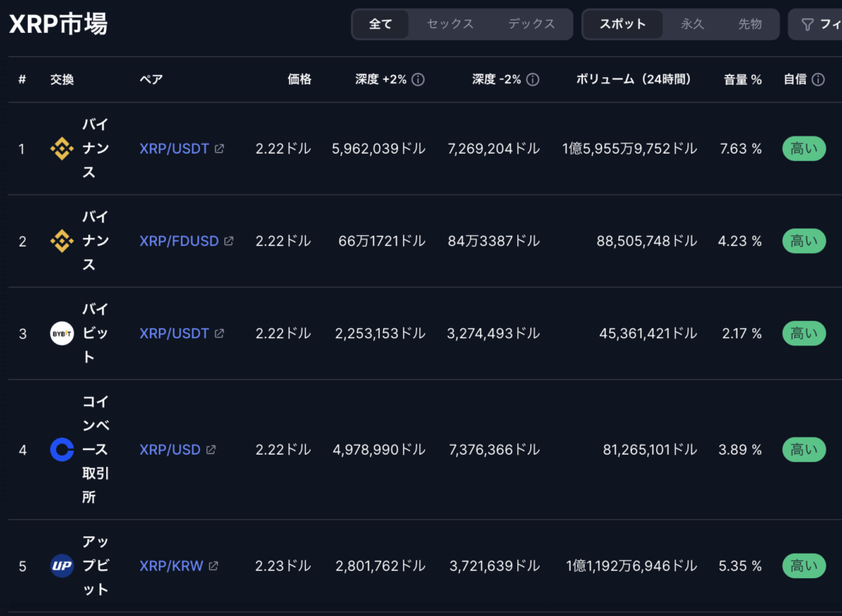Image resolution: width=842 pixels, height=616 pixels.
Task: Sort by 深度 -2% header text
Action: tap(496, 80)
